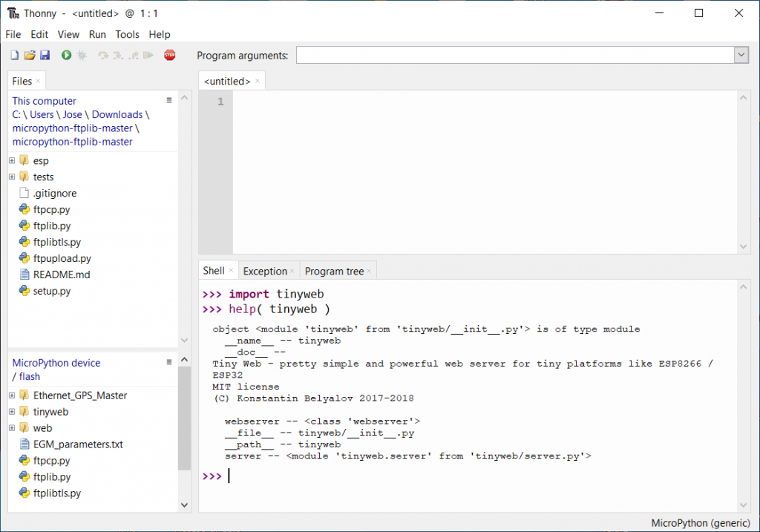Open the Program arguments dropdown arrow
This screenshot has width=760, height=532.
pos(741,55)
